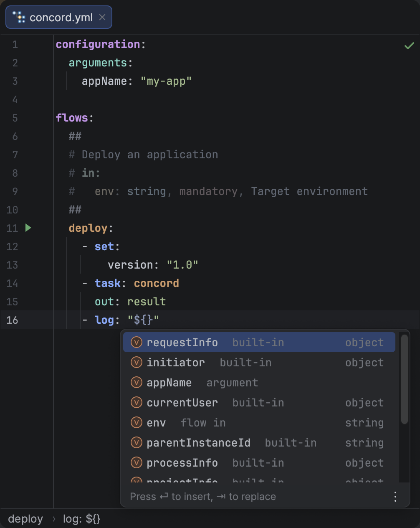
Task: Click the variable icon beside currentUser
Action: pos(137,403)
